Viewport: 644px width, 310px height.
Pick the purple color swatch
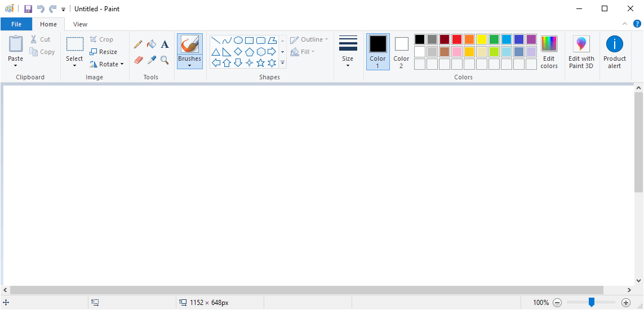point(531,39)
